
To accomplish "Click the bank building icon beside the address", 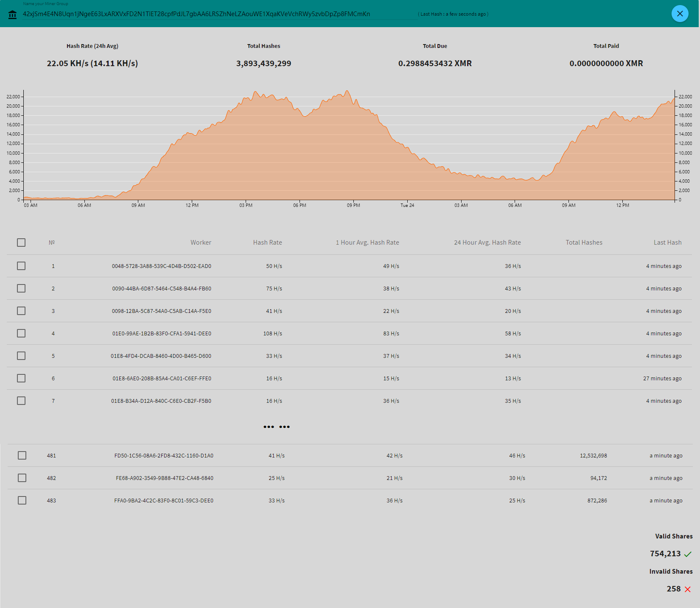I will 13,15.
